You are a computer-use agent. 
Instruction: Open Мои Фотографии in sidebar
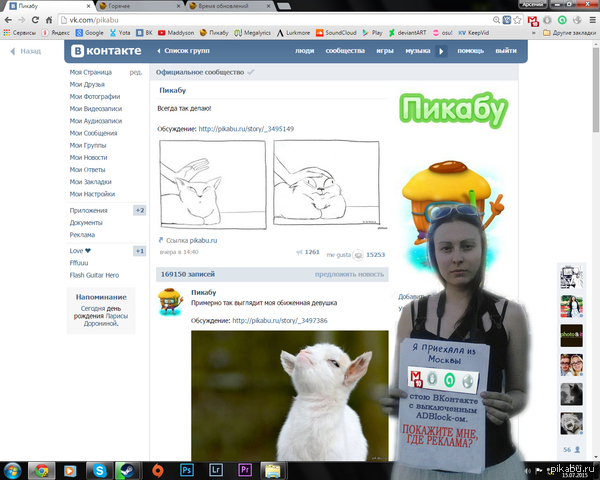pyautogui.click(x=95, y=97)
